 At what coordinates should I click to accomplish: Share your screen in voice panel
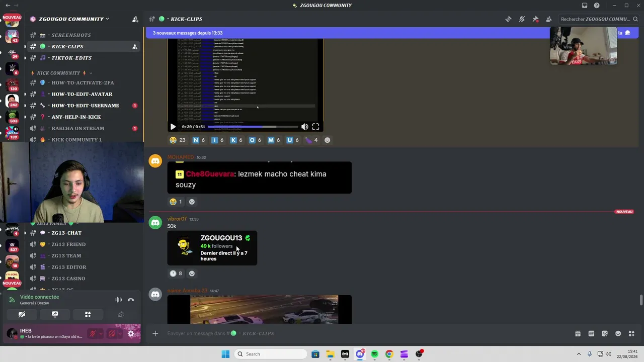(55, 314)
